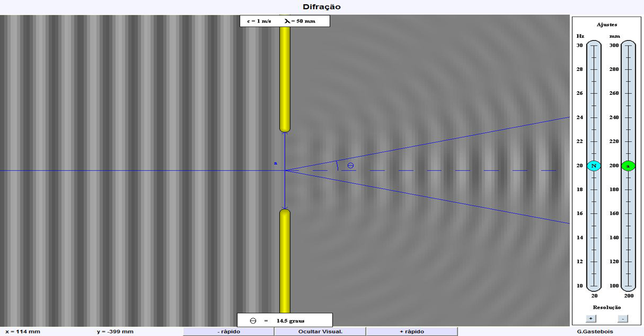Click the blue 'a' slit label
Viewport: 644px width, 336px height.
276,163
